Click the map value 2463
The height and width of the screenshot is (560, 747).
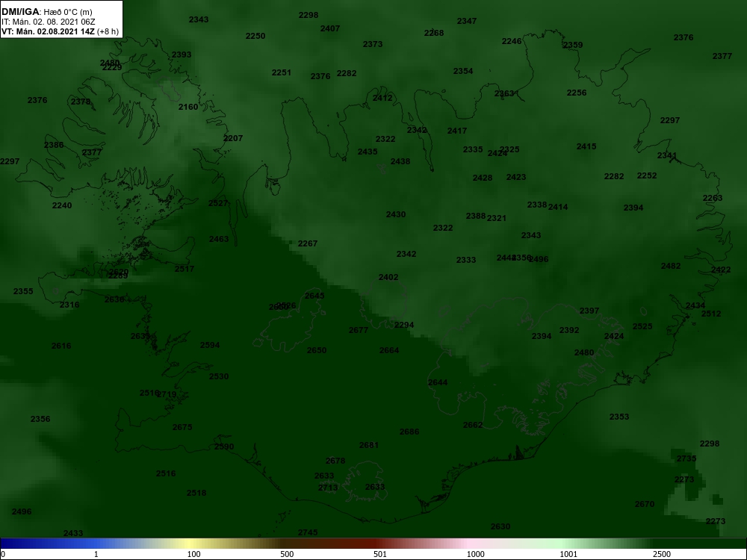219,239
